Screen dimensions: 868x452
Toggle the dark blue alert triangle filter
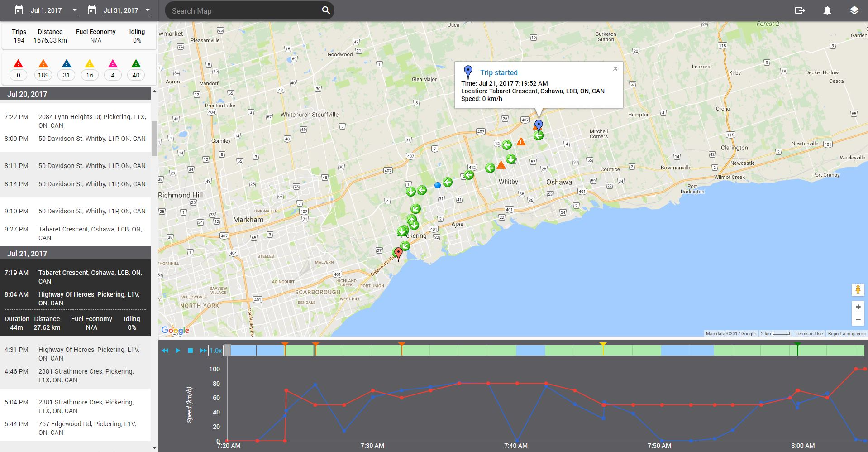(x=67, y=64)
